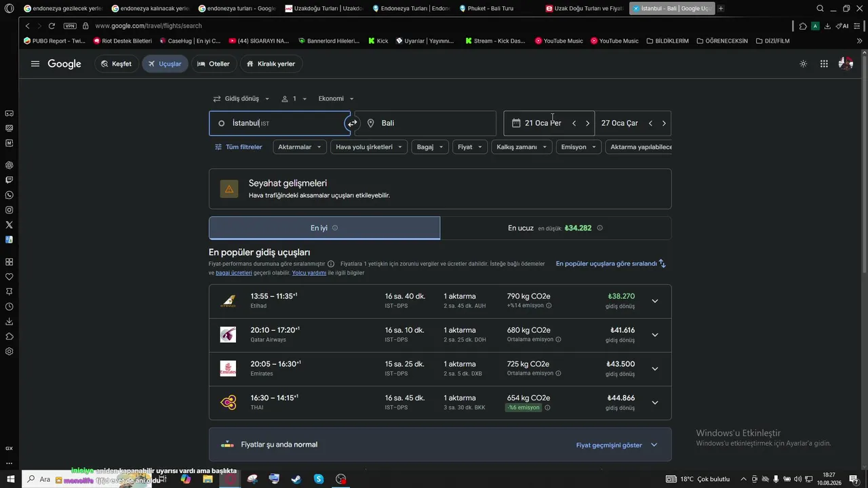The width and height of the screenshot is (868, 488).
Task: Select the En iyi sorting tab
Action: 324,228
